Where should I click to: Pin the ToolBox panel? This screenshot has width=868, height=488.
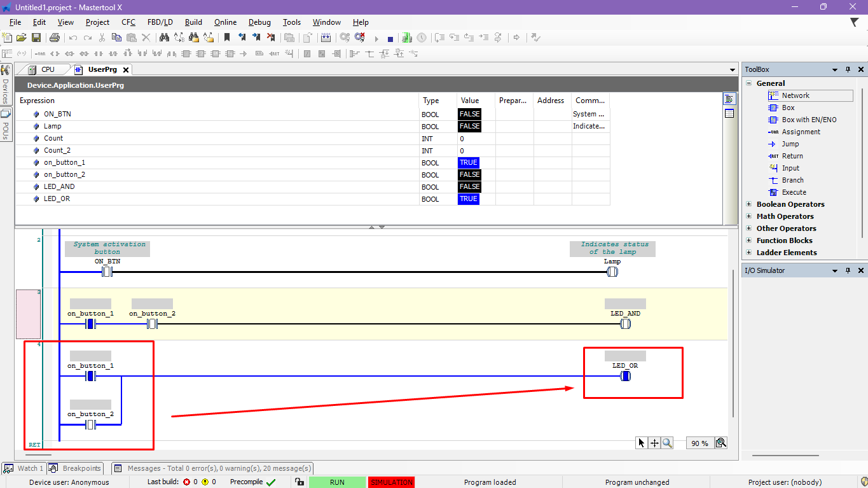848,69
